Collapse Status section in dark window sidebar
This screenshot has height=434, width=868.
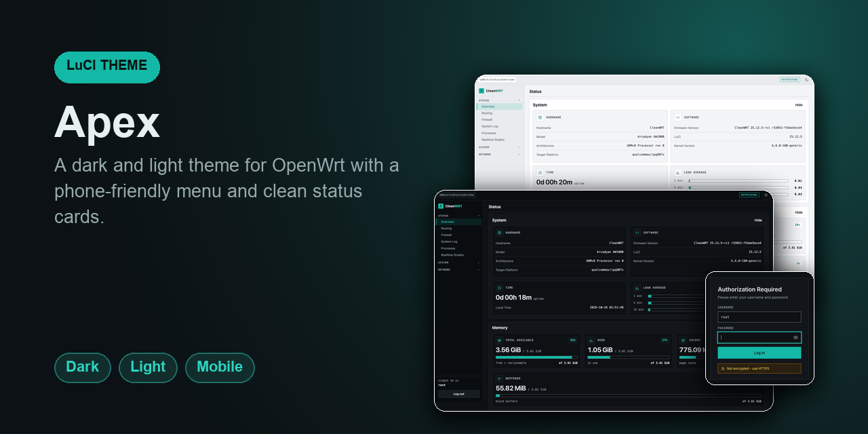(458, 216)
